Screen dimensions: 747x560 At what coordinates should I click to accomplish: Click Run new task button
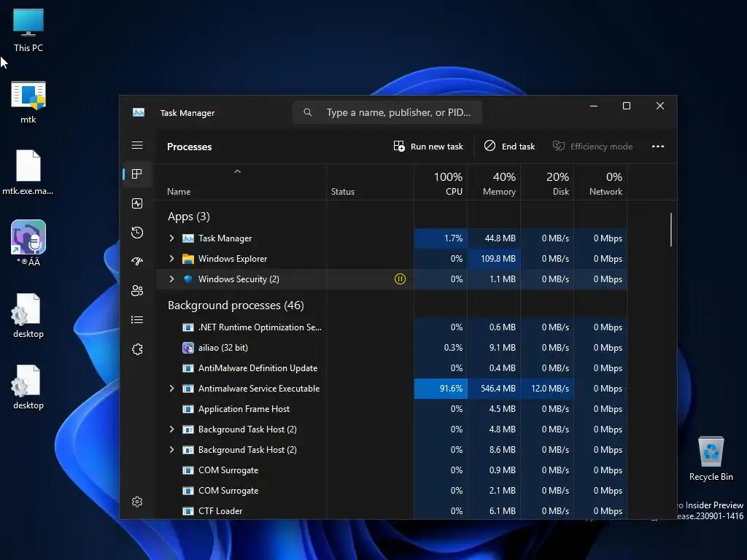point(428,146)
